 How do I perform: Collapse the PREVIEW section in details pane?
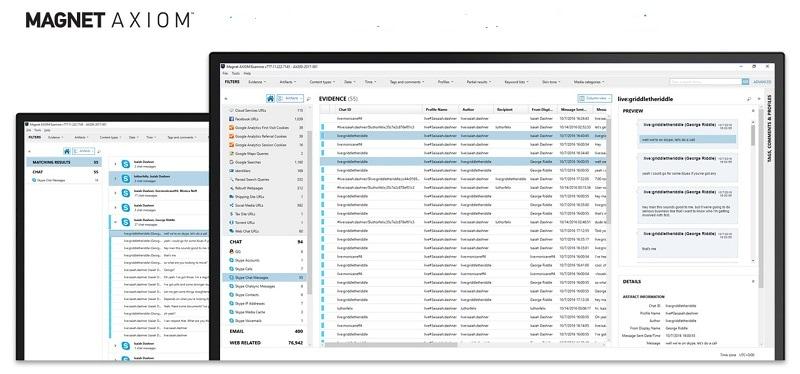(x=753, y=111)
